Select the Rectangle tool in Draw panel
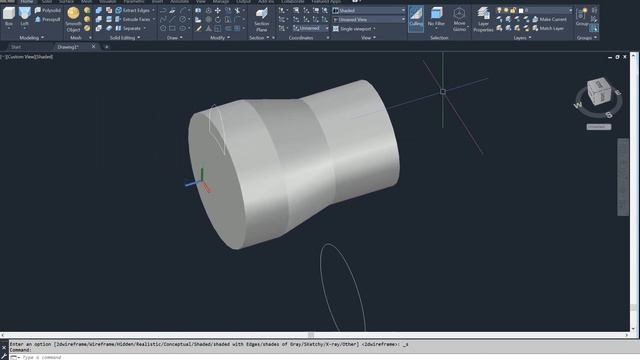This screenshot has height=360, width=640. (x=172, y=28)
